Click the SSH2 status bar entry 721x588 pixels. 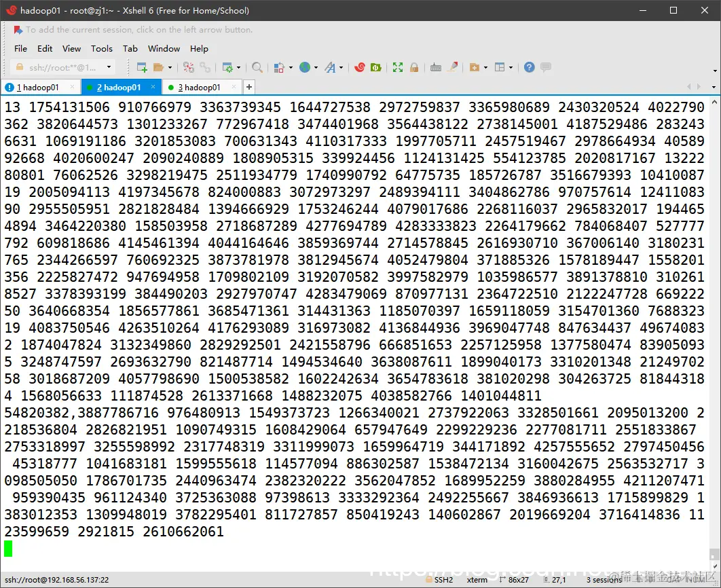[x=439, y=580]
